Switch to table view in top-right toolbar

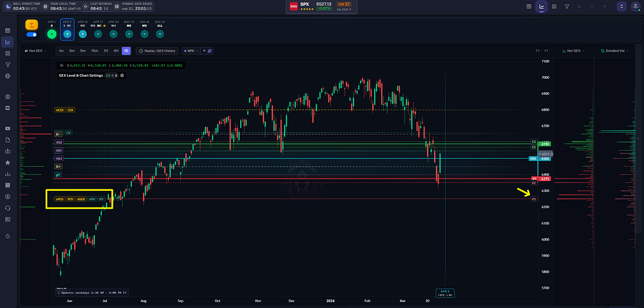529,6
